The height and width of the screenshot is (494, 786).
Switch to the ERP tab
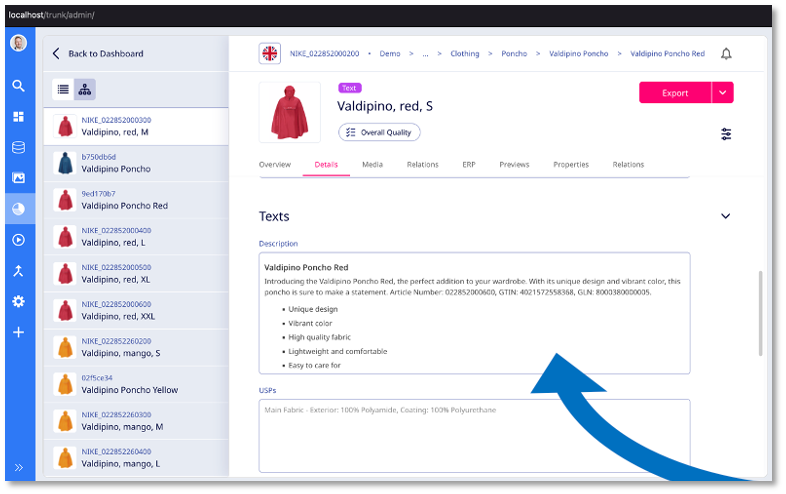click(x=469, y=164)
